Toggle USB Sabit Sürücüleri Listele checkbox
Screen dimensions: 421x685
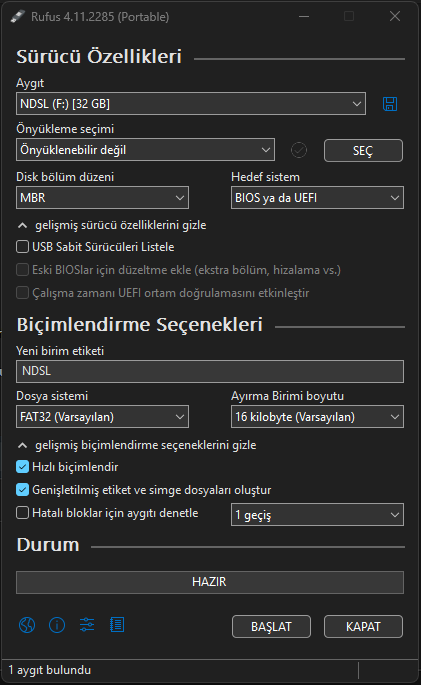coord(22,247)
